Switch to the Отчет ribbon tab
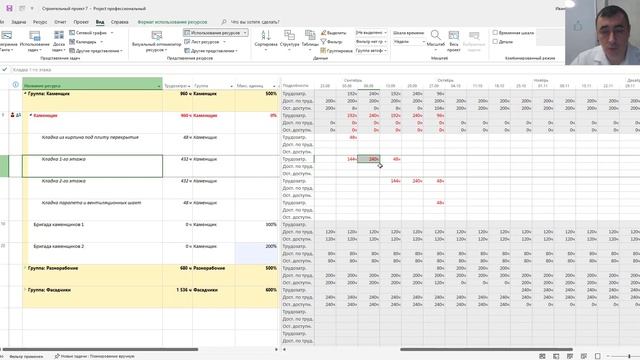Viewport: 640px width, 360px height. 60,22
